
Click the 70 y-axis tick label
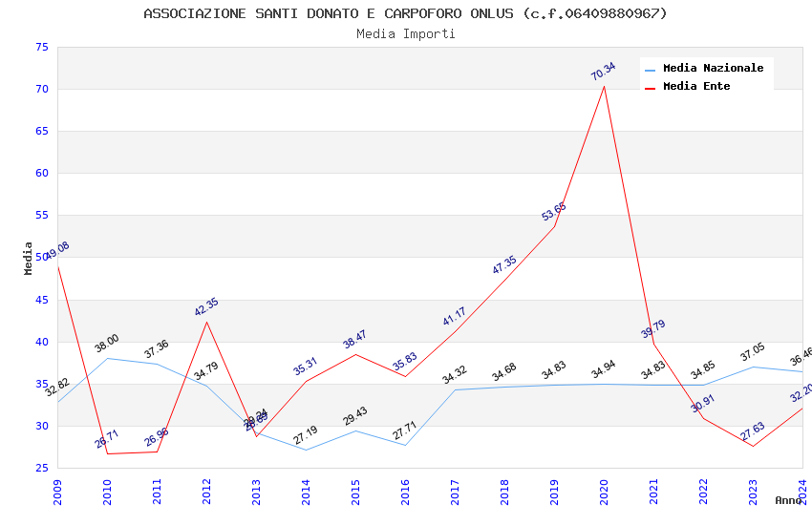(x=42, y=89)
